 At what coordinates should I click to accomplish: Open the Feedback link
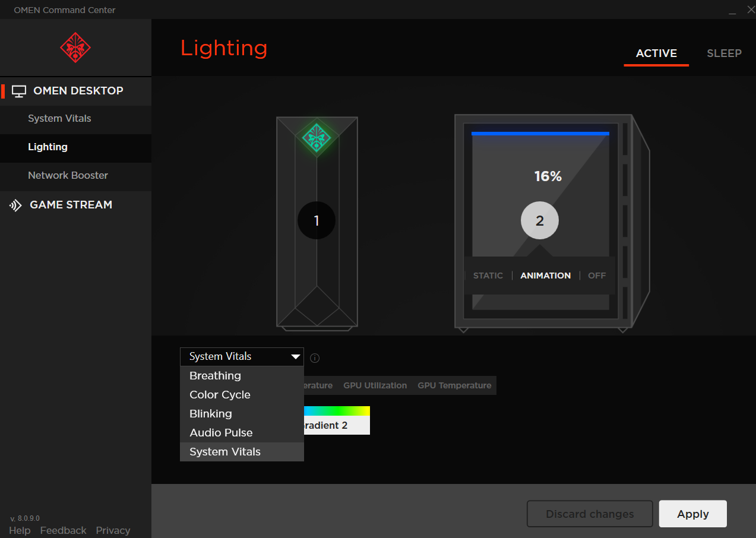[63, 530]
